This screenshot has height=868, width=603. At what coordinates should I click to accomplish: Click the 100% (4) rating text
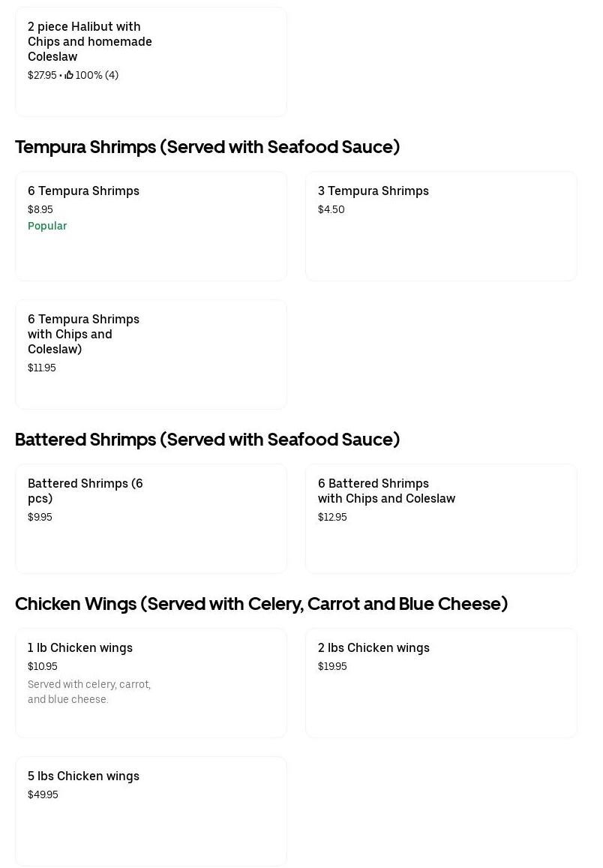(x=97, y=75)
